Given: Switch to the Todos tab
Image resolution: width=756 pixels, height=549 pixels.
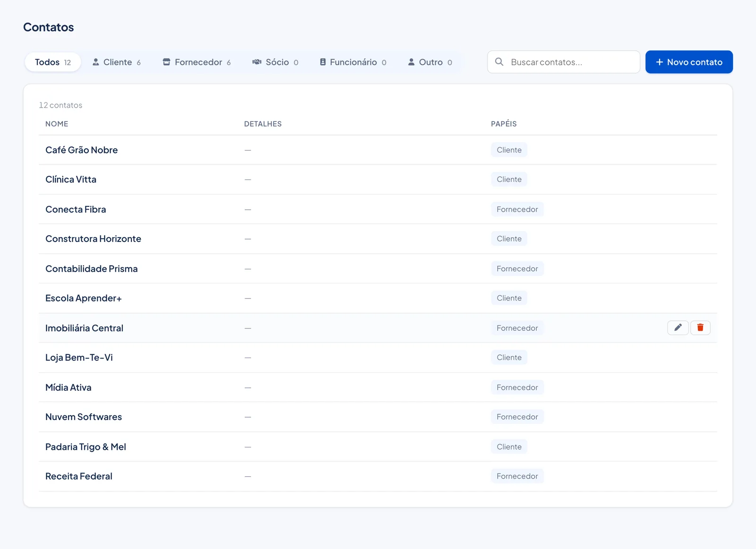Looking at the screenshot, I should coord(53,62).
